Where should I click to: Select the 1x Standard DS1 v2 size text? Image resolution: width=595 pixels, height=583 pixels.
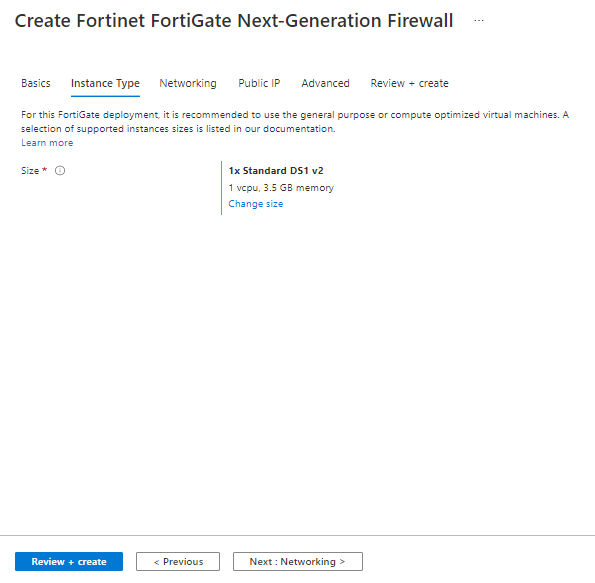coord(276,171)
